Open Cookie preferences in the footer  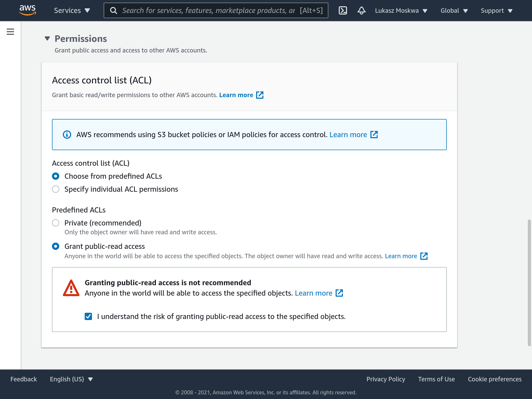(x=495, y=379)
